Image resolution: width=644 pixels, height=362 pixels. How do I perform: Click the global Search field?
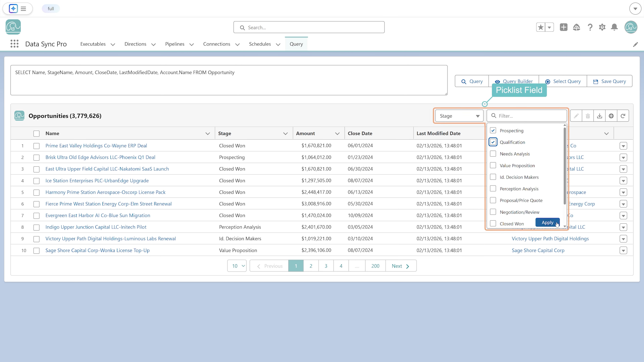309,27
